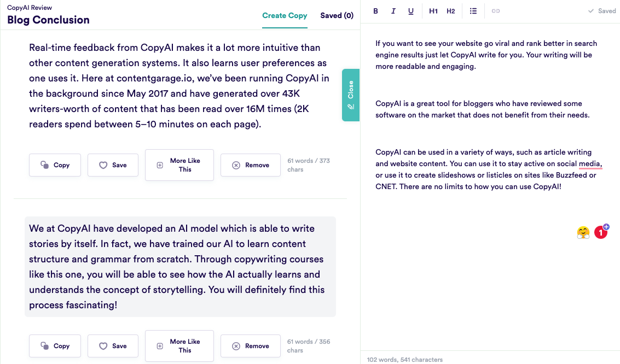This screenshot has width=620, height=364.
Task: Save the second copy result with heart
Action: [x=113, y=346]
